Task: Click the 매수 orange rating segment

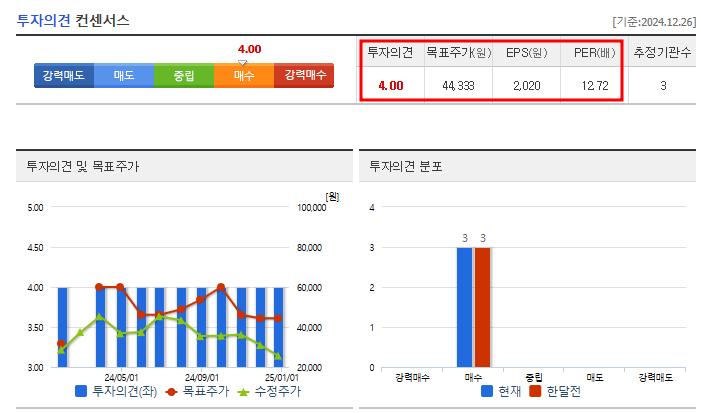Action: 244,76
